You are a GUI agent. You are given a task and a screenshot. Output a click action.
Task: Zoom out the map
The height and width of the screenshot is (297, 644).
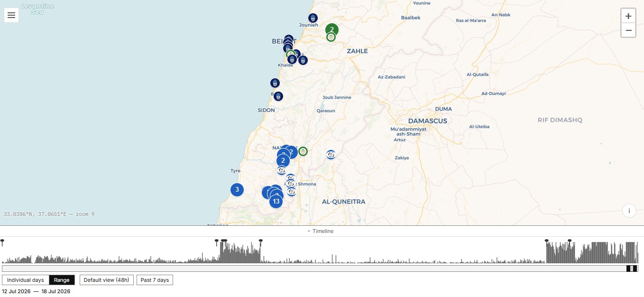[628, 30]
